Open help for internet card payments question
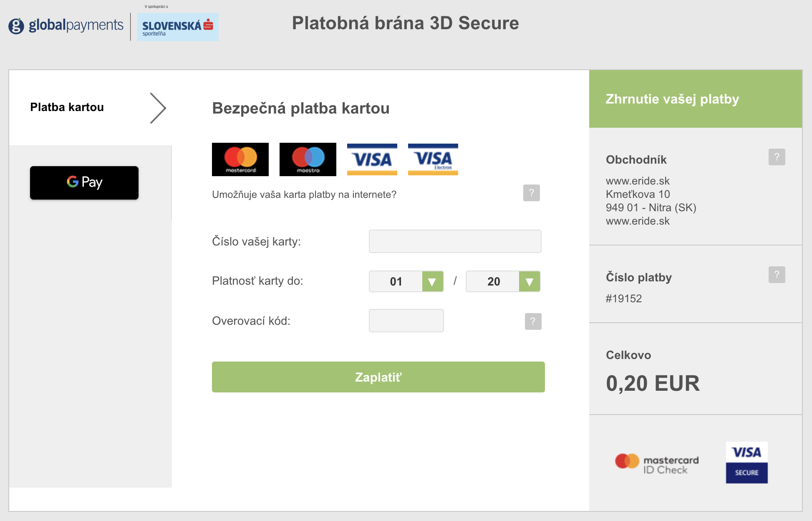Screen dimensions: 812x521 pyautogui.click(x=532, y=193)
